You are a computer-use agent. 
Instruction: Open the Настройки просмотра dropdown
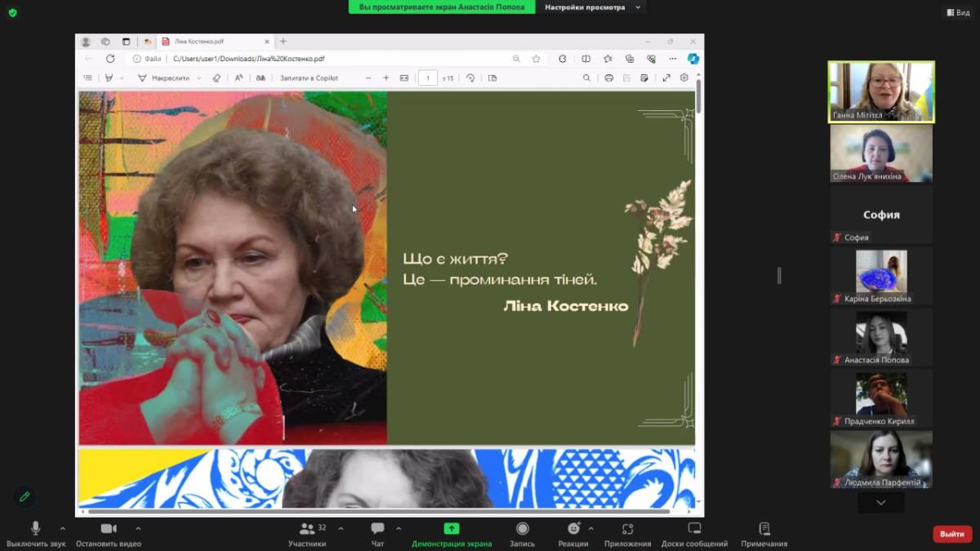(x=591, y=7)
